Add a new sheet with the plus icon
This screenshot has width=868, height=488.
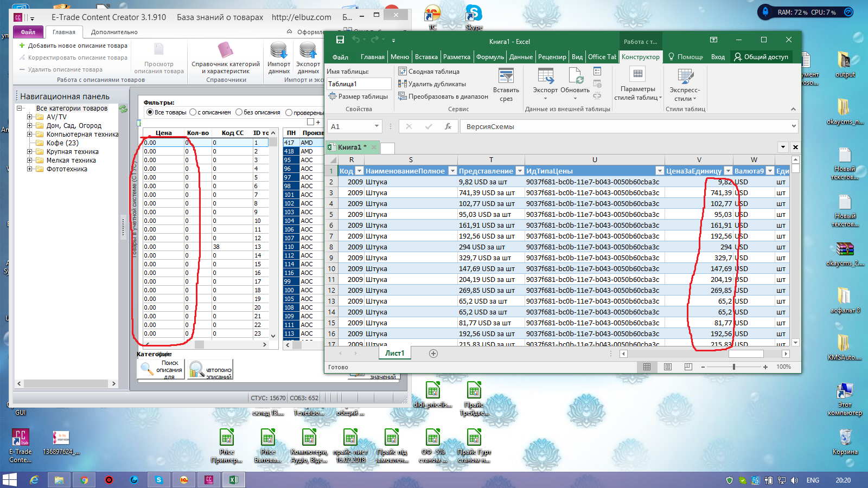433,354
